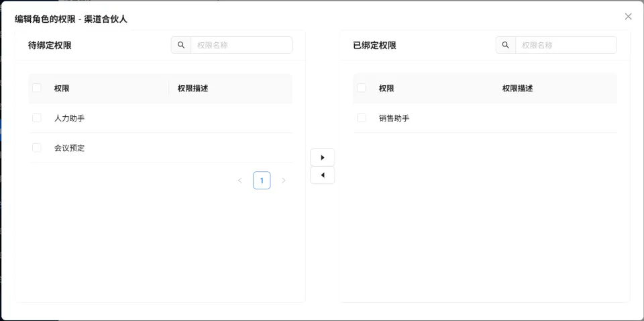The height and width of the screenshot is (321, 644).
Task: Click the search icon in 已绑定权限 panel
Action: pyautogui.click(x=506, y=45)
